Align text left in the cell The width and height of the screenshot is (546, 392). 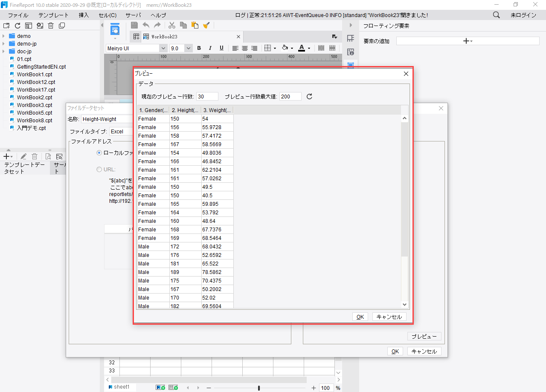pos(235,48)
